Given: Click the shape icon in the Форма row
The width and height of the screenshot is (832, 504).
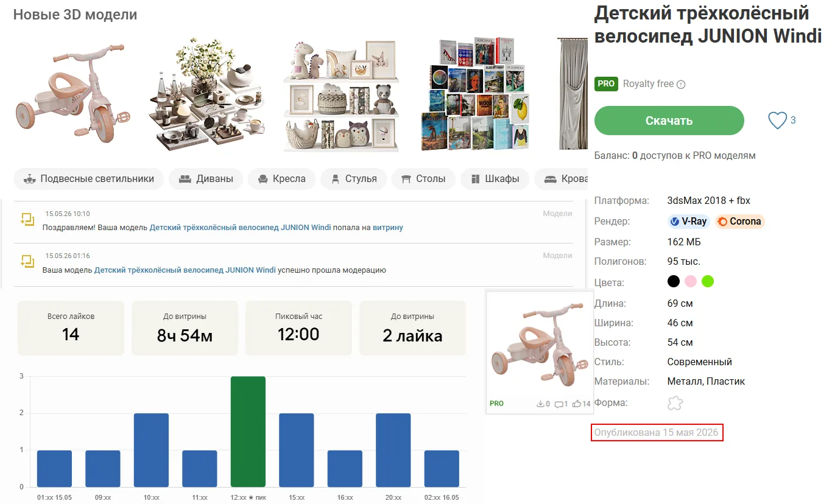Looking at the screenshot, I should 675,403.
